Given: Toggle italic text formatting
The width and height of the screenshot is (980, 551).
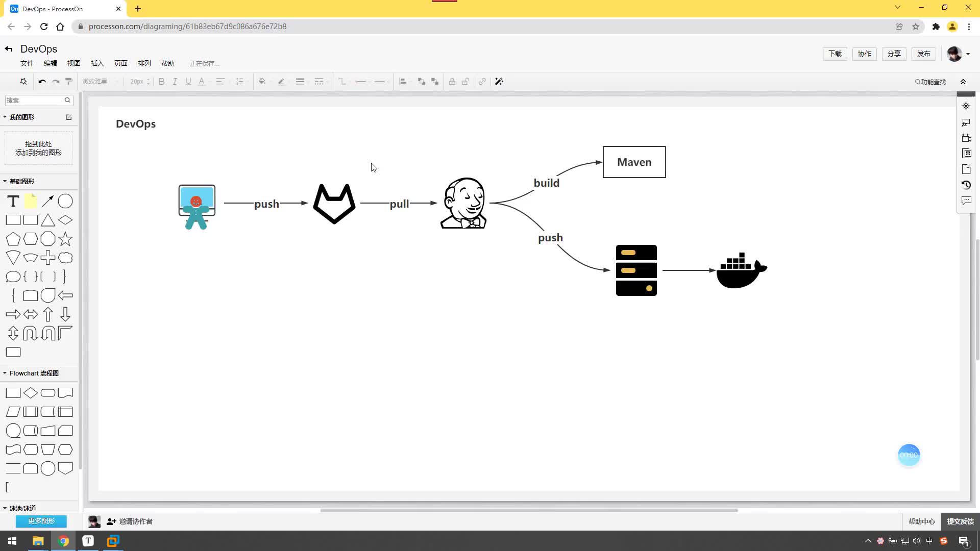Looking at the screenshot, I should [175, 82].
